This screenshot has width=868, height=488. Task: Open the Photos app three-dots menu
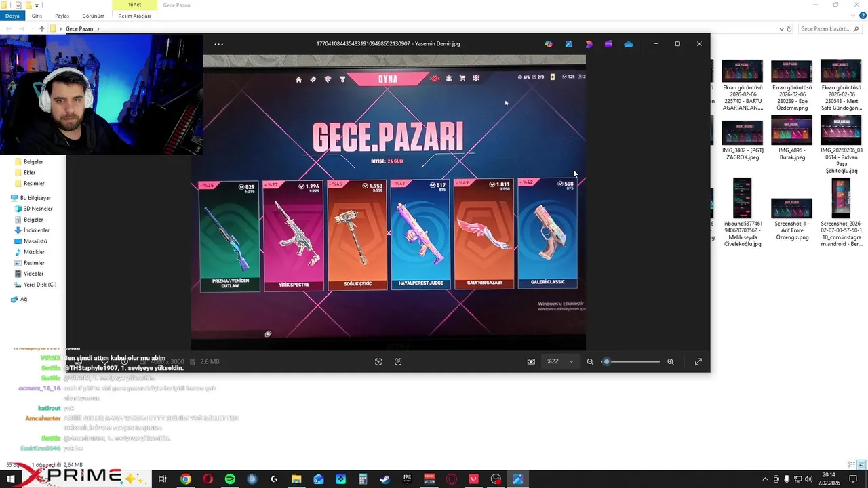218,44
